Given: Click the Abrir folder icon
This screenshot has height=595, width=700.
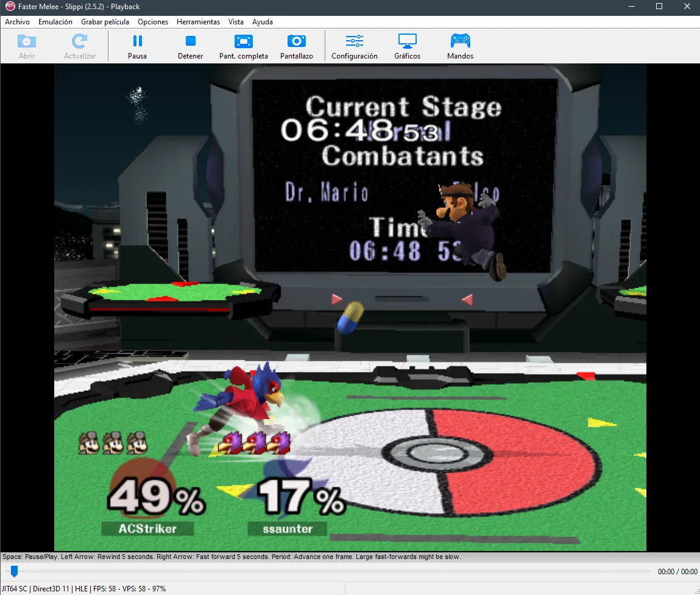Looking at the screenshot, I should pos(26,41).
